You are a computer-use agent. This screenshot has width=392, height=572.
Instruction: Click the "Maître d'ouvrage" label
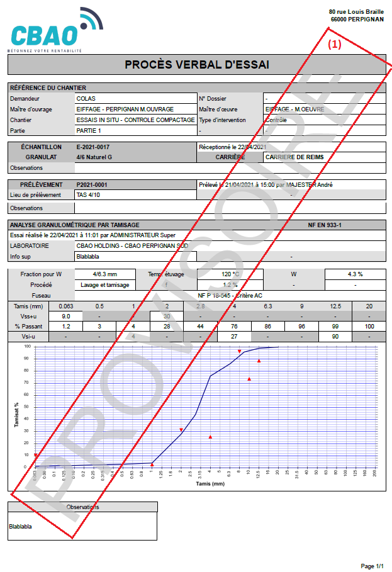click(31, 109)
